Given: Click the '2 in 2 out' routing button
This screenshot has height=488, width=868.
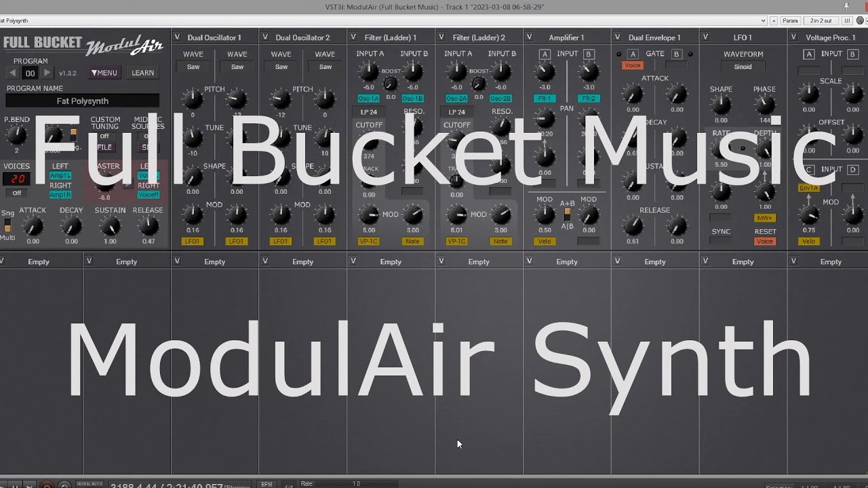Looking at the screenshot, I should click(821, 21).
